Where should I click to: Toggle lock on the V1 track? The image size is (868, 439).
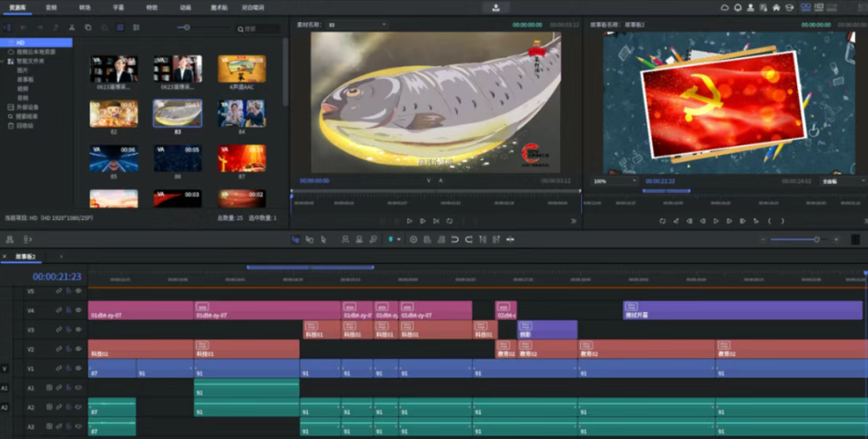(x=69, y=368)
